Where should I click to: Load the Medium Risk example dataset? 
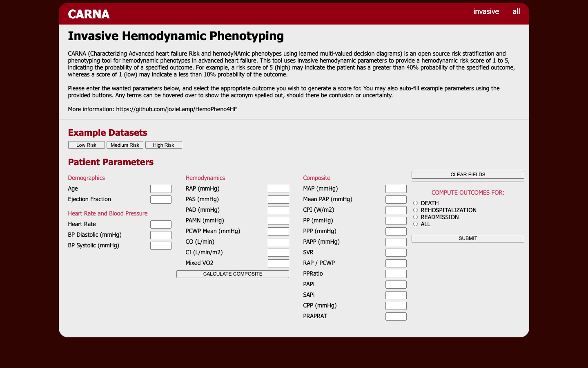click(125, 145)
